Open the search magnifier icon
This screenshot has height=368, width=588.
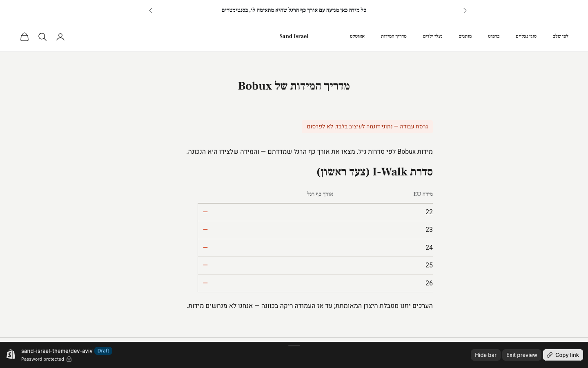click(x=42, y=37)
